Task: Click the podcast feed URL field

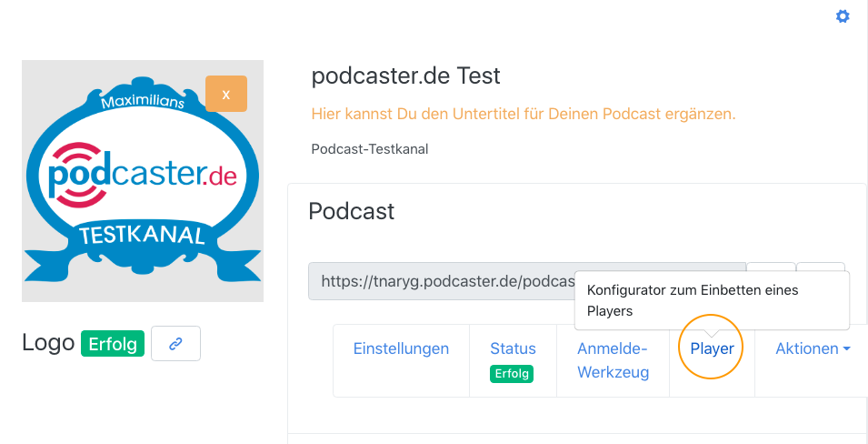Action: 527,281
